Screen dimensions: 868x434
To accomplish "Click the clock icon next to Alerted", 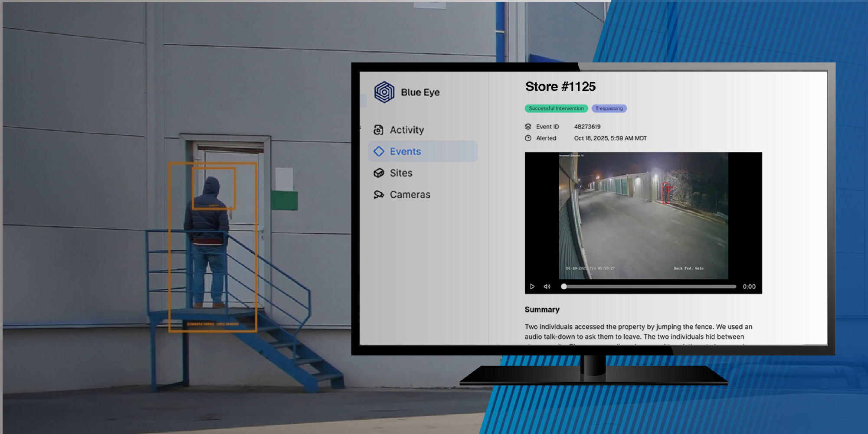I will pyautogui.click(x=528, y=138).
